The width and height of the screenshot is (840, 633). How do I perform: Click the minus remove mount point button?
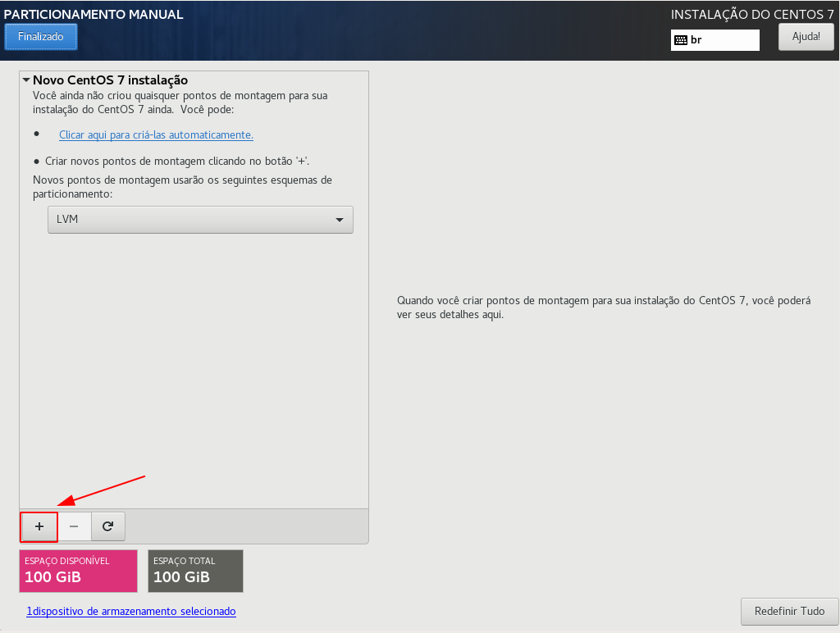click(74, 526)
